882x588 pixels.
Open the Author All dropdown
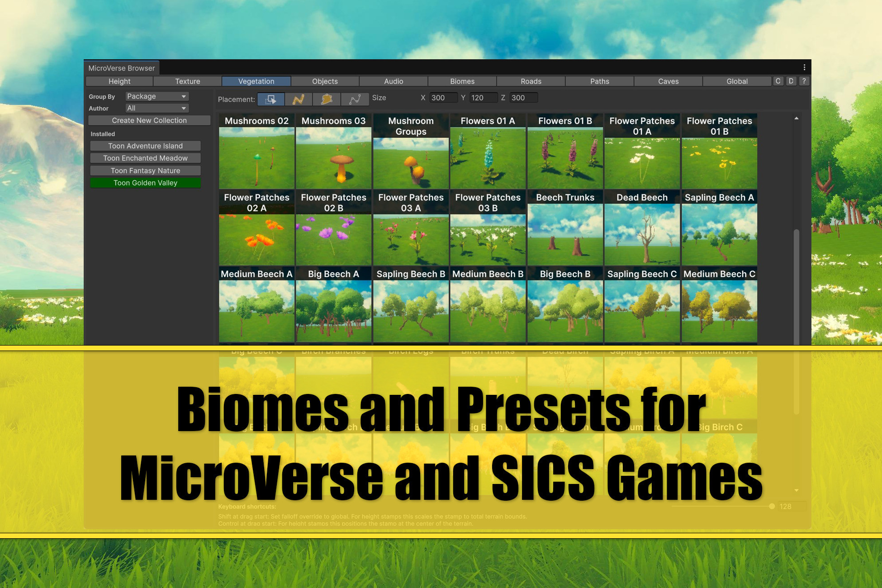[156, 108]
